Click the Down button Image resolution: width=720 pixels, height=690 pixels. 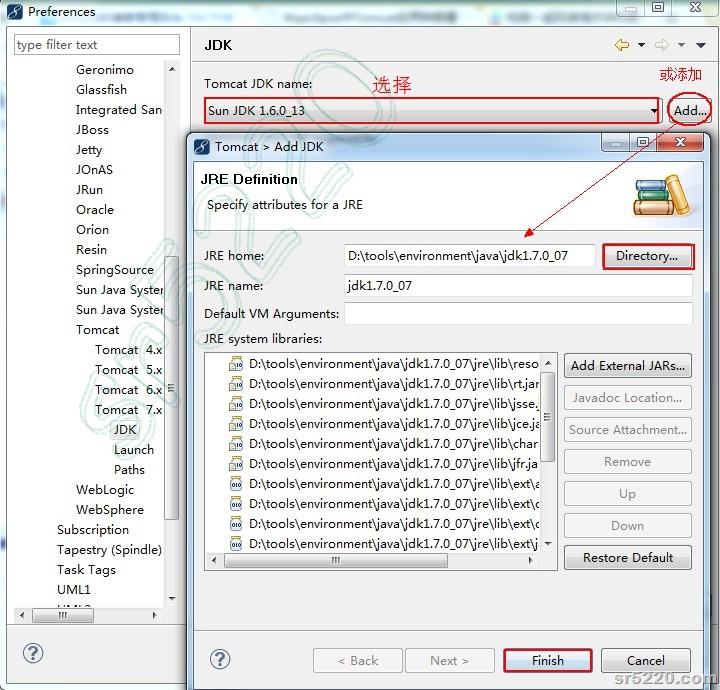click(628, 526)
